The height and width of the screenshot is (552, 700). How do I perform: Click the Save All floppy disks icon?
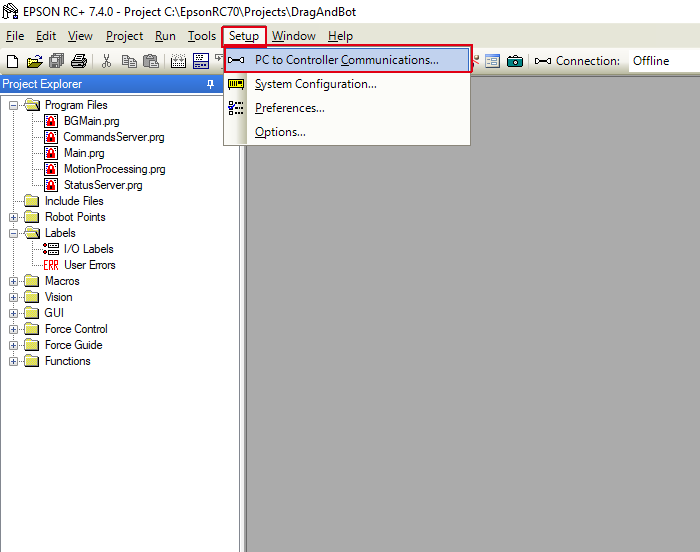click(x=57, y=61)
